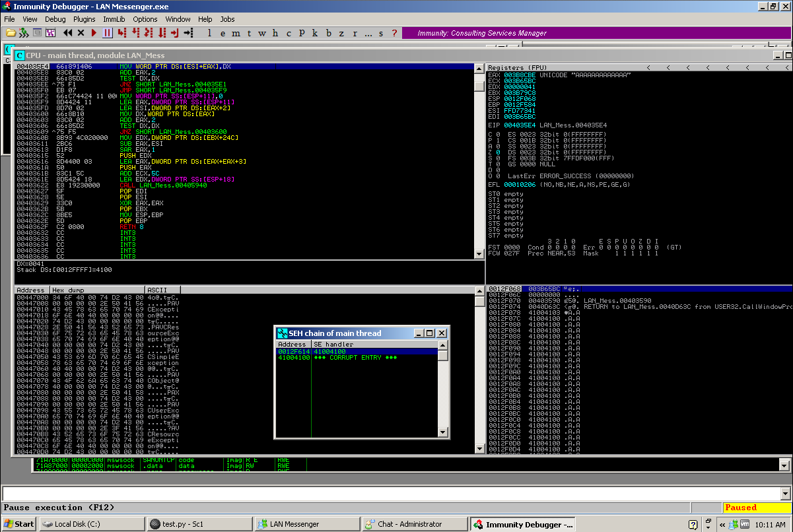Click SE handler column header in SEH chain

click(373, 344)
